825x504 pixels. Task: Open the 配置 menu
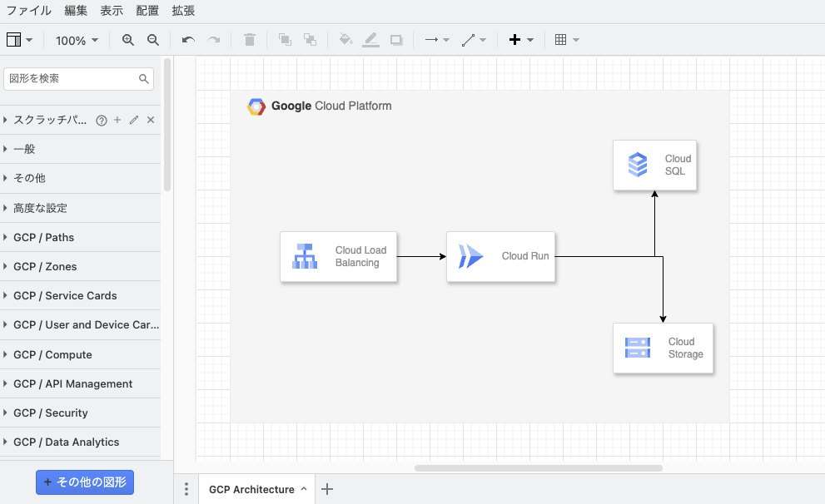[x=147, y=11]
